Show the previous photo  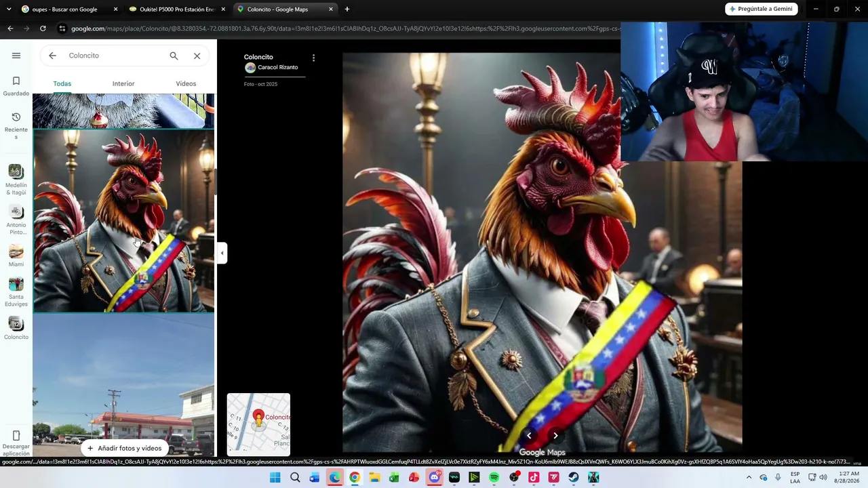[529, 436]
